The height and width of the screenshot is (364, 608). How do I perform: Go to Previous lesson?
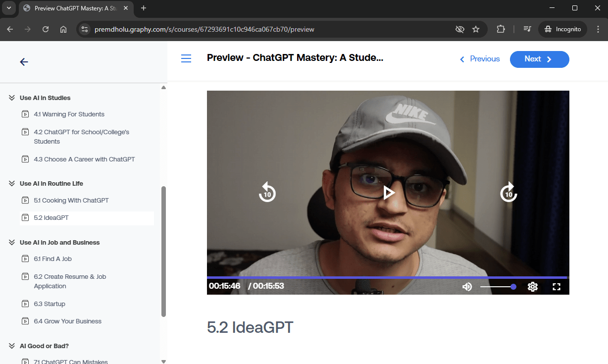[x=480, y=59]
